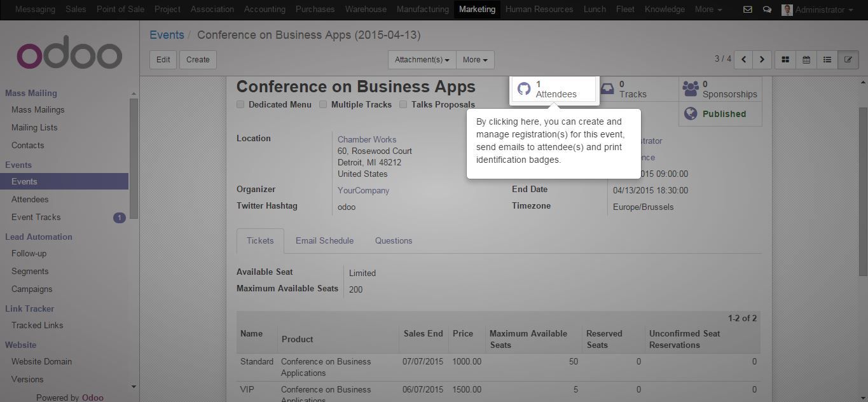The image size is (868, 402).
Task: Switch to the Email Schedule tab
Action: pos(324,240)
